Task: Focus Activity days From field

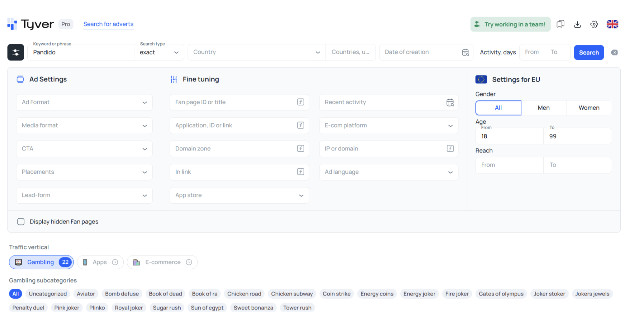Action: click(x=532, y=52)
